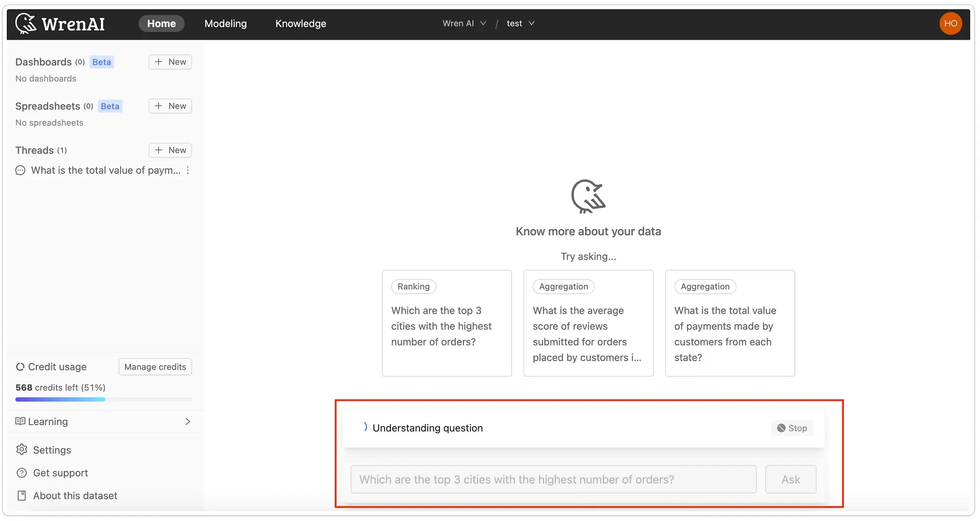This screenshot has width=980, height=521.
Task: Click the Get support question icon
Action: [22, 473]
